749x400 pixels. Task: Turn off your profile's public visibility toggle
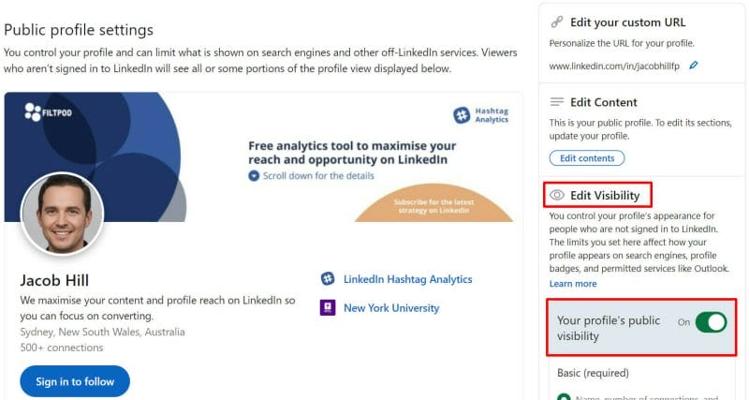point(710,323)
